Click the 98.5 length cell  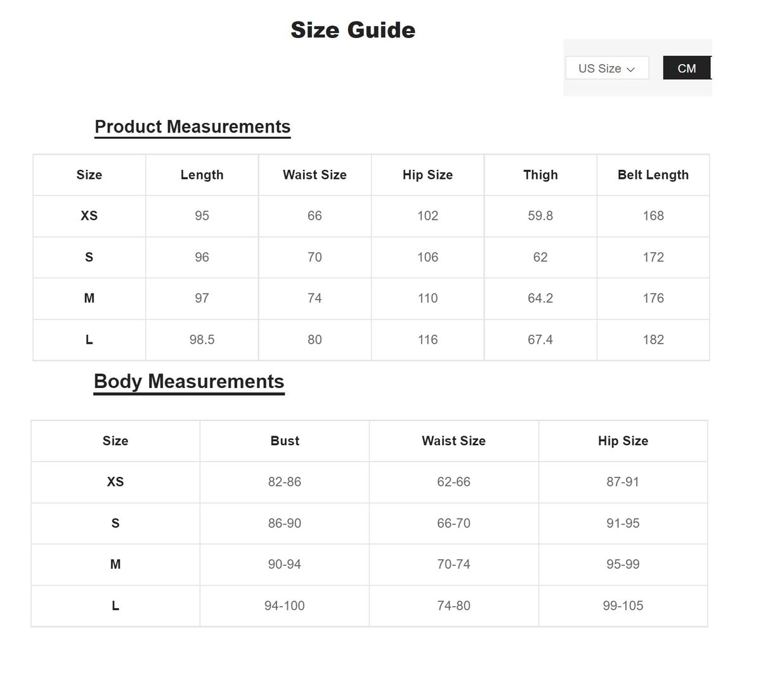[x=202, y=340]
